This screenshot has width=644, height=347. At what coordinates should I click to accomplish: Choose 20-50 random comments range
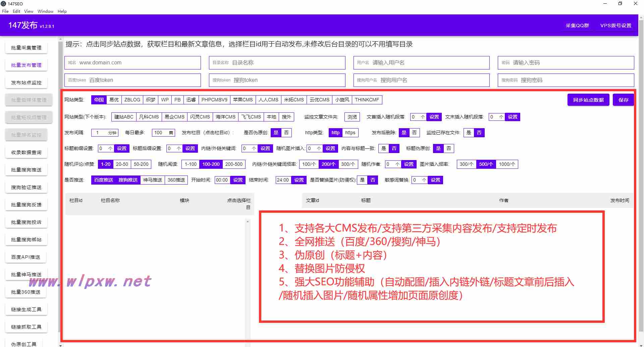coord(122,164)
